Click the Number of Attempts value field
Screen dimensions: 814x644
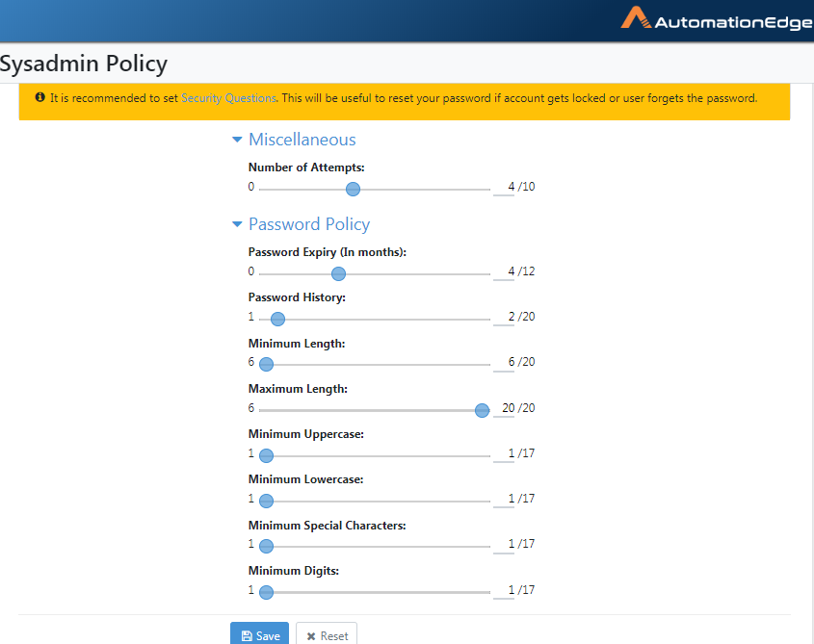point(504,188)
